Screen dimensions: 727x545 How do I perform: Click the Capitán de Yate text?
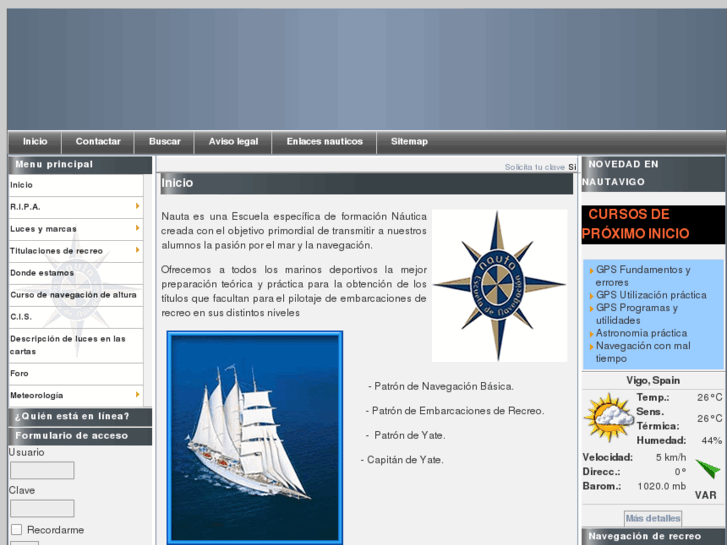click(x=402, y=460)
